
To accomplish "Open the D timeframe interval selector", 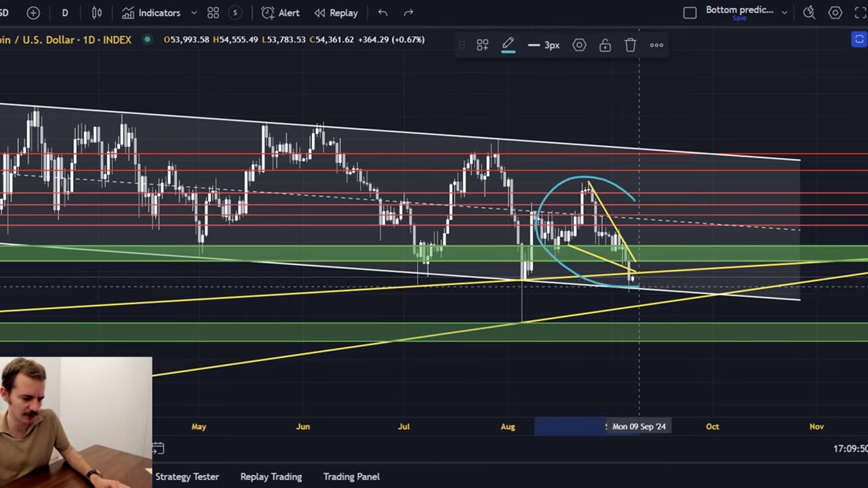I will click(65, 13).
